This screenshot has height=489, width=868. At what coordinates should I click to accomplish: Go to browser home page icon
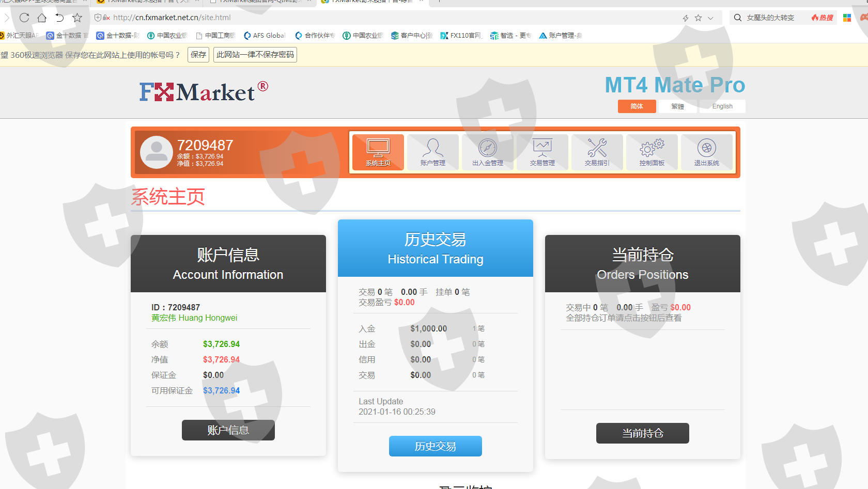tap(42, 18)
